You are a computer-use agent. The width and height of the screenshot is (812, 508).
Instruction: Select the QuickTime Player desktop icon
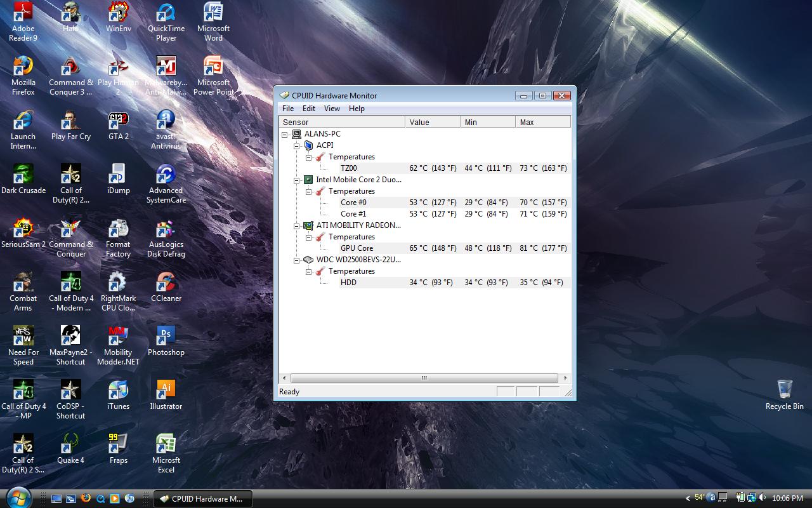(166, 22)
